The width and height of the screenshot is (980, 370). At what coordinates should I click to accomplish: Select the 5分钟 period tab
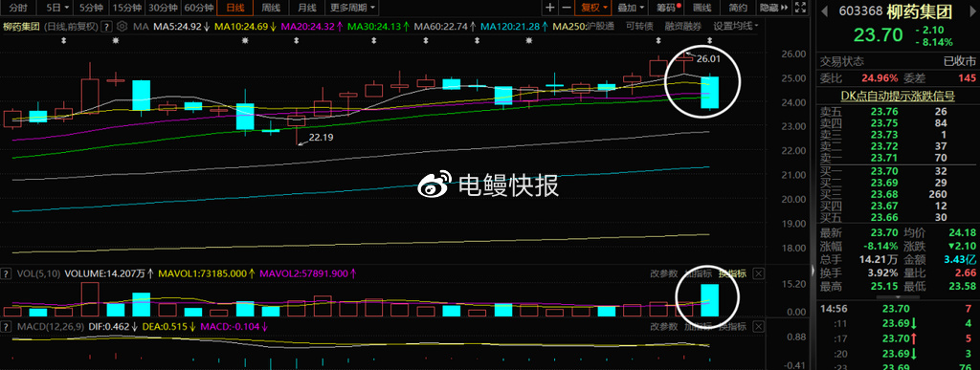point(90,8)
